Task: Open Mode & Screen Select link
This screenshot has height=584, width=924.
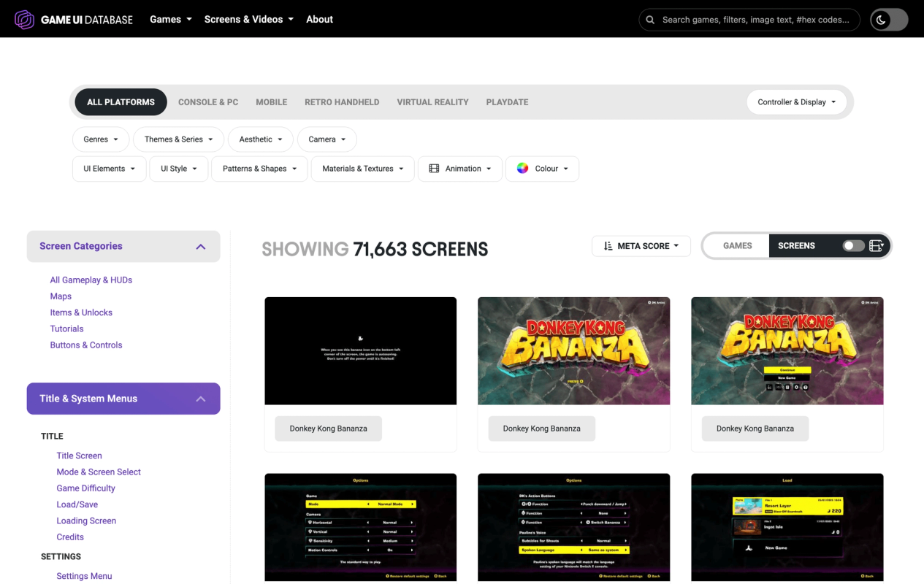Action: point(99,472)
